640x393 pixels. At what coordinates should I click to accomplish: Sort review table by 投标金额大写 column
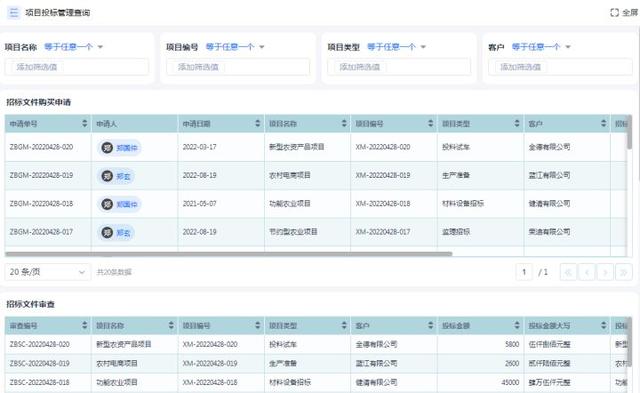tap(604, 325)
